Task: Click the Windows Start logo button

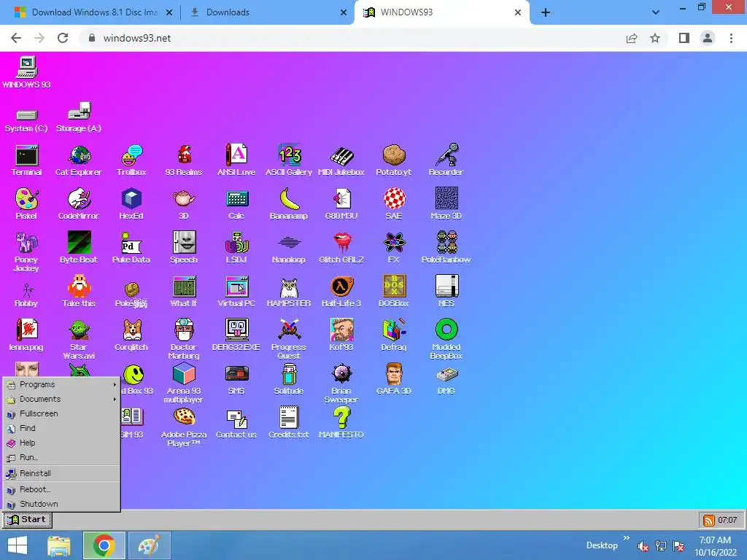Action: (x=18, y=545)
